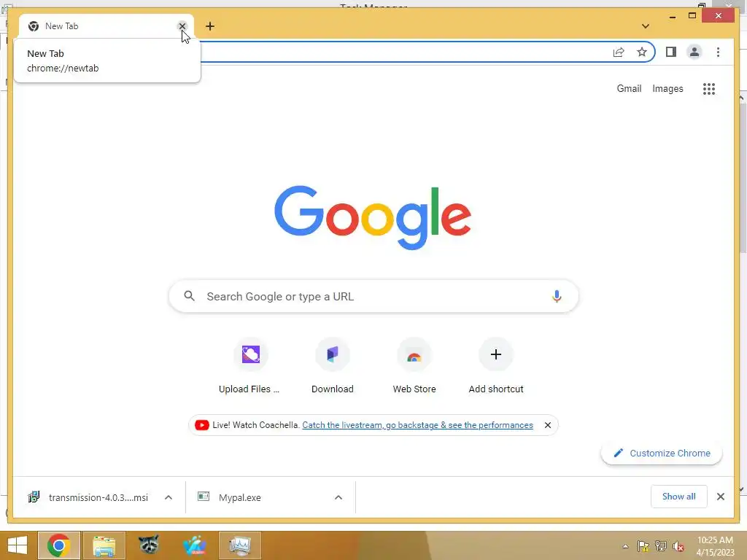This screenshot has width=747, height=560.
Task: Open the Coachella livestream link
Action: tap(417, 425)
